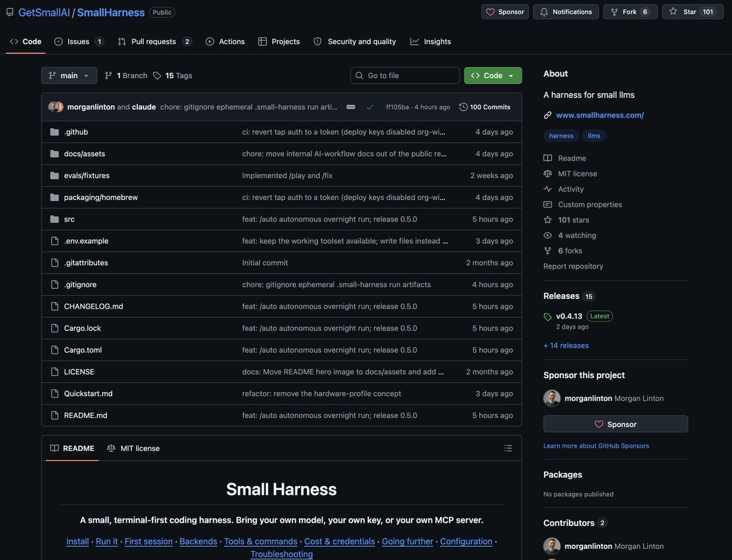This screenshot has height=560, width=732.
Task: Open the CHANGELOG.md file
Action: click(x=93, y=306)
